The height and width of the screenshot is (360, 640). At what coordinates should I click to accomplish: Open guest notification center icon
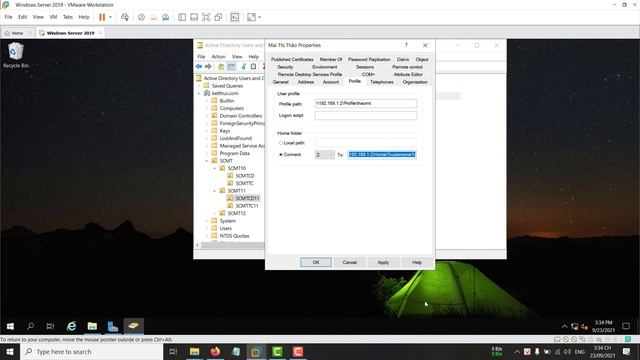pyautogui.click(x=626, y=326)
